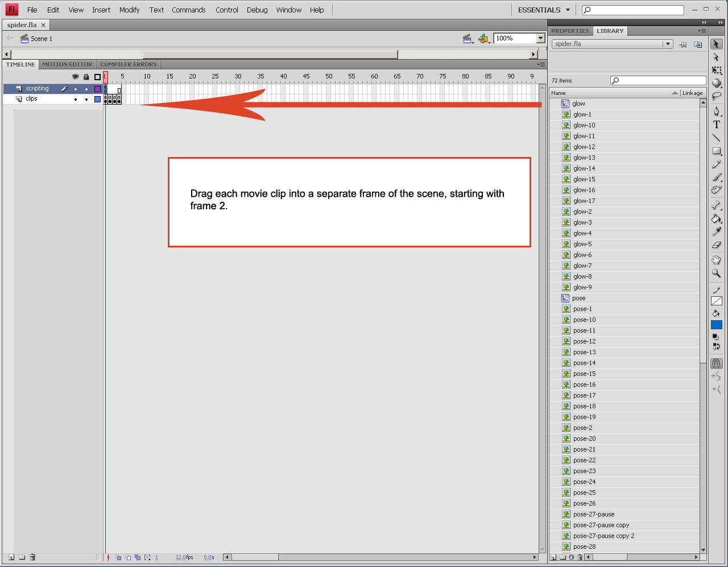Click the Pin current library icon
This screenshot has width=728, height=567.
683,44
